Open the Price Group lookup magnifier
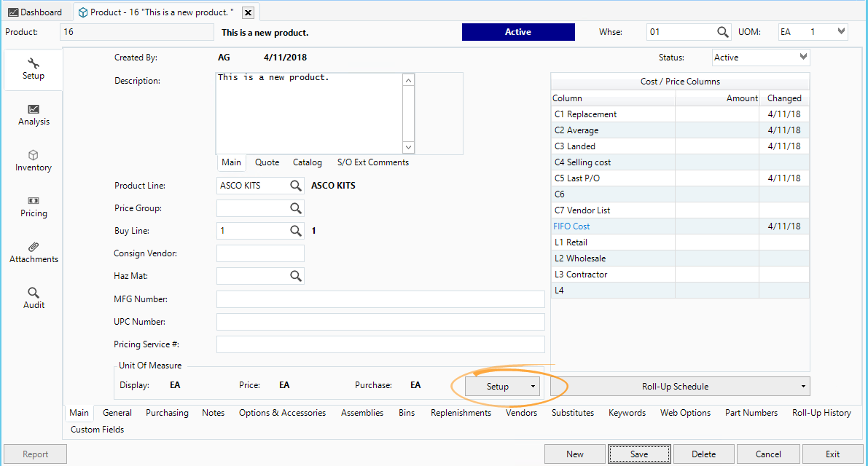This screenshot has width=868, height=466. coord(296,208)
